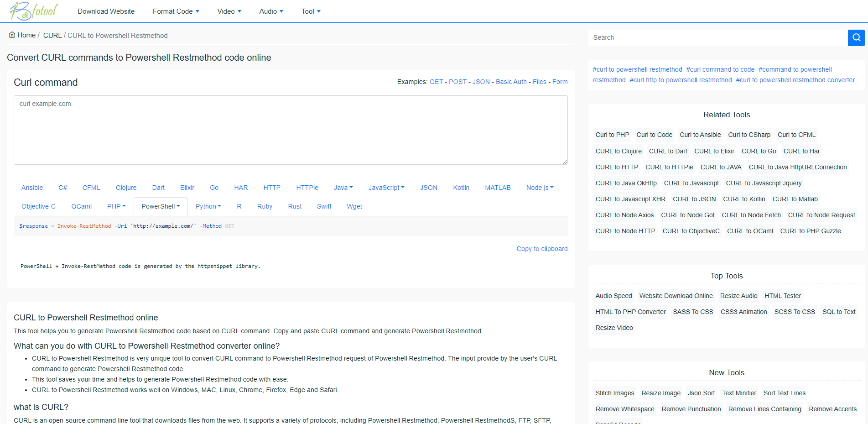
Task: Click the #curl command to code tag
Action: (720, 69)
